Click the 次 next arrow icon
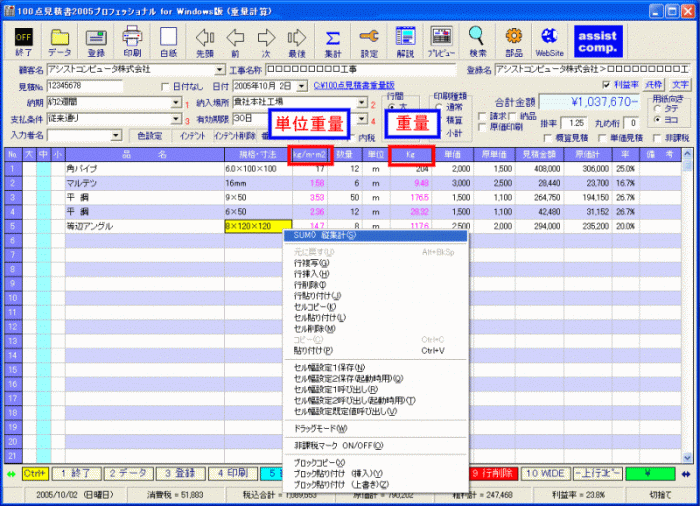The image size is (700, 506). coord(266,42)
